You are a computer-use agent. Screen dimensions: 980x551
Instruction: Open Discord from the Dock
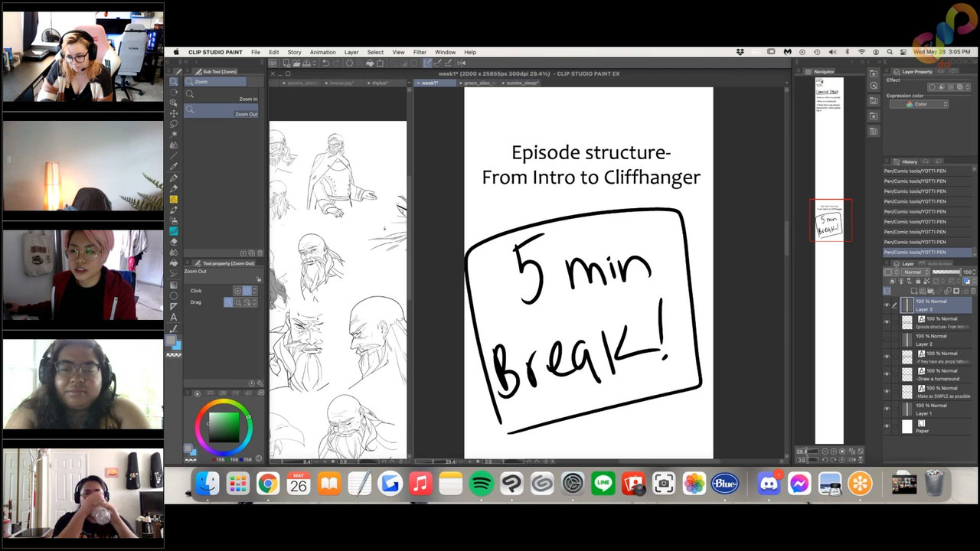coord(768,483)
